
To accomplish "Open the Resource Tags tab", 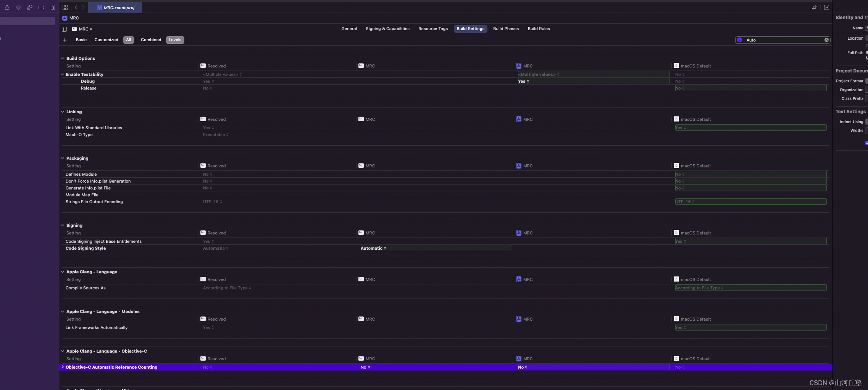I will pos(433,29).
